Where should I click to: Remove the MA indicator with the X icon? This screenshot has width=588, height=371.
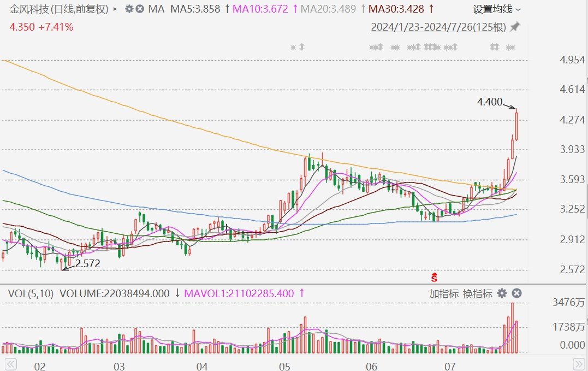pyautogui.click(x=140, y=9)
